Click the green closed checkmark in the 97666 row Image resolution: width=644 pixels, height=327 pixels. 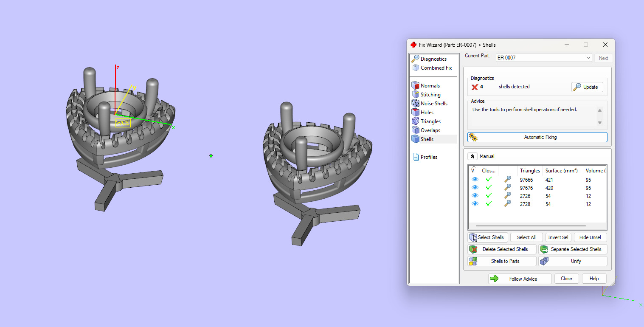coord(489,180)
